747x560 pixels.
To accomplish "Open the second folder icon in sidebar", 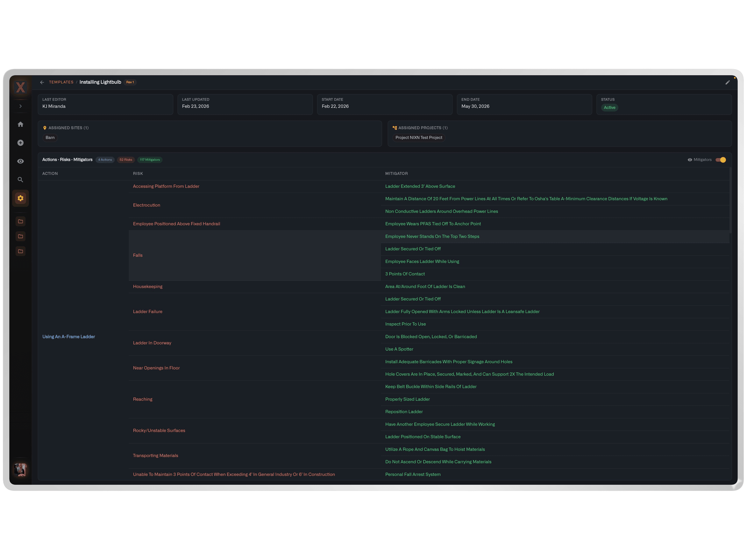I will tap(21, 236).
